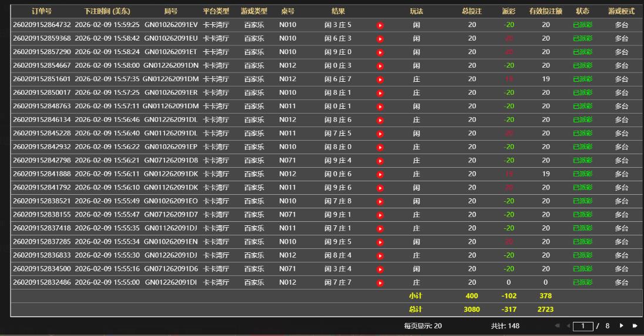The image size is (644, 336).
Task: Click red play icon for round GN012262091DM
Action: click(x=380, y=79)
